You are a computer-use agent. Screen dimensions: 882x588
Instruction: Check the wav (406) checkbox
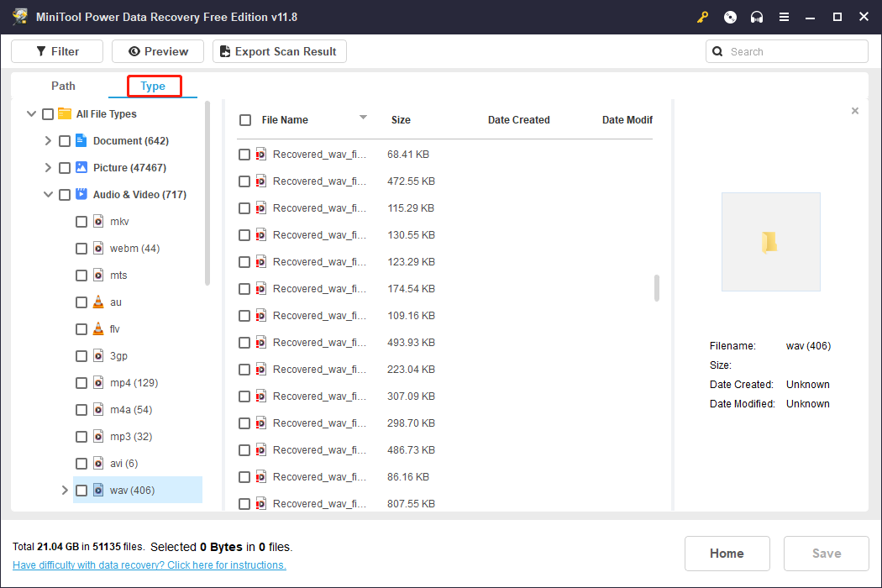pyautogui.click(x=81, y=490)
